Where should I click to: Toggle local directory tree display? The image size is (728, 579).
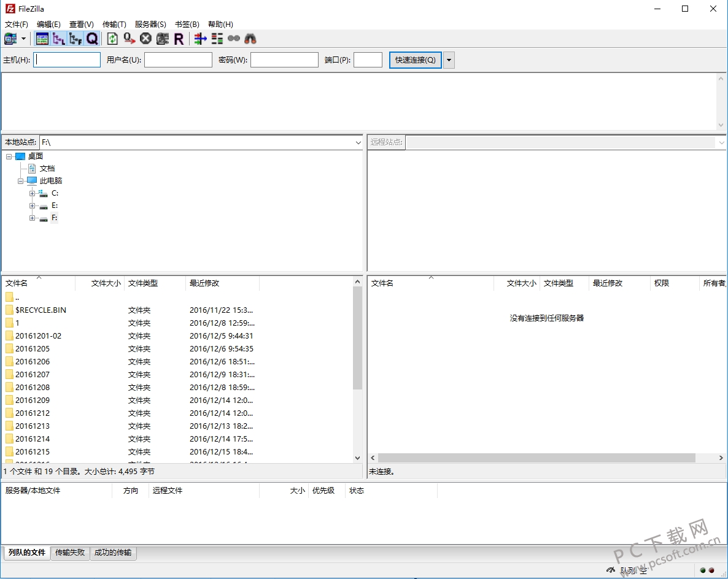[x=59, y=39]
